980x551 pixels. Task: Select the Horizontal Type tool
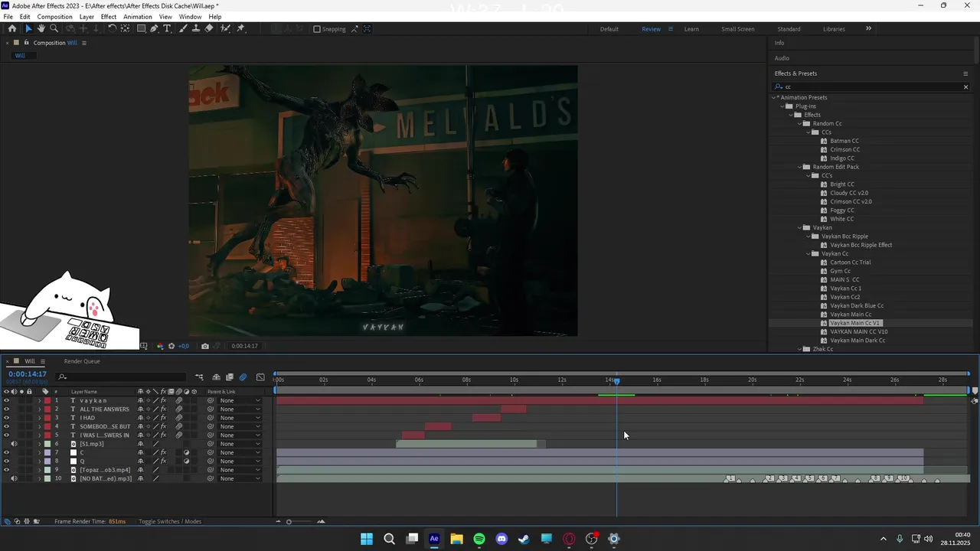168,29
